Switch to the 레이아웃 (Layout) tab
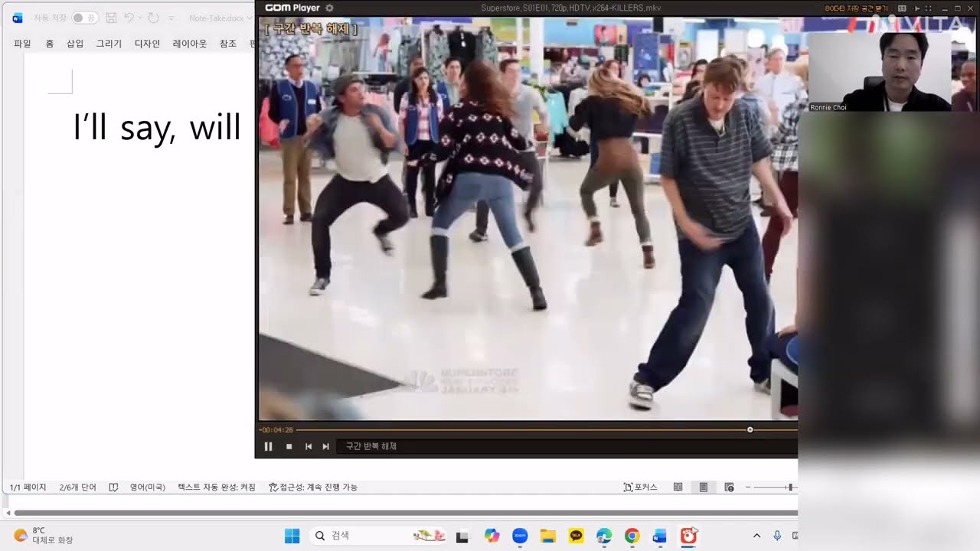Viewport: 980px width, 551px height. (190, 44)
